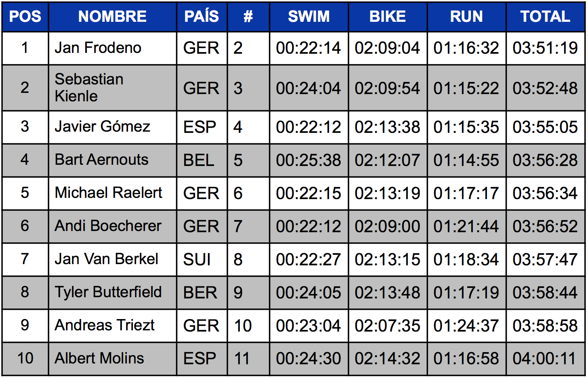Viewport: 588px width, 378px height.
Task: Click Sebastian Kienle's name cell
Action: coord(112,88)
